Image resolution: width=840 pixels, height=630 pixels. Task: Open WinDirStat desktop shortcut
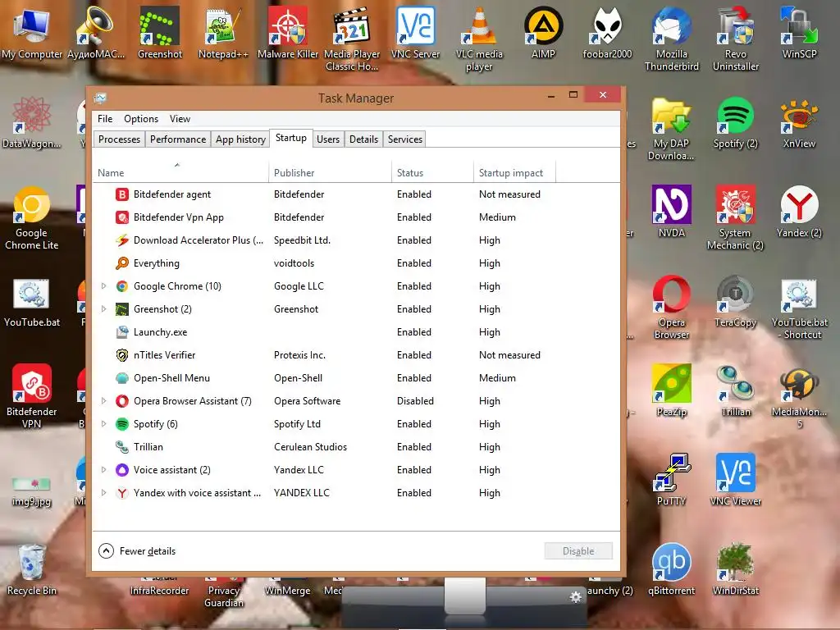[x=736, y=569]
